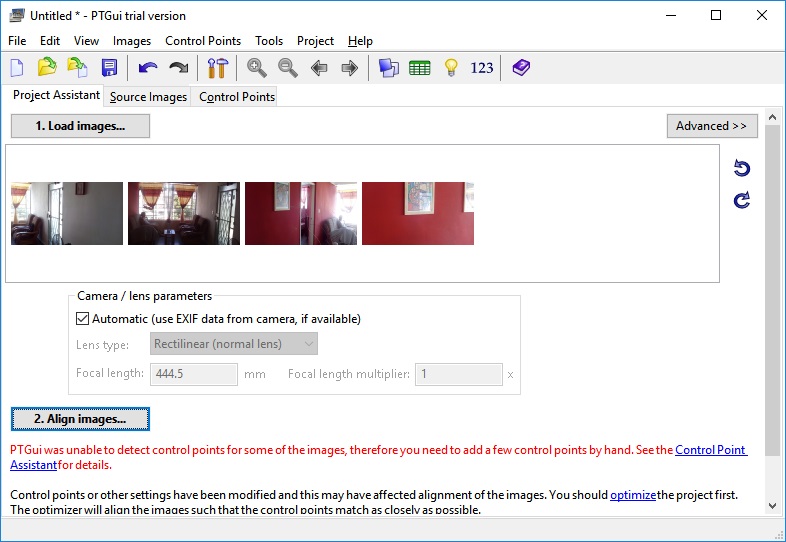Open the Tools menu
The width and height of the screenshot is (786, 542).
(x=269, y=41)
